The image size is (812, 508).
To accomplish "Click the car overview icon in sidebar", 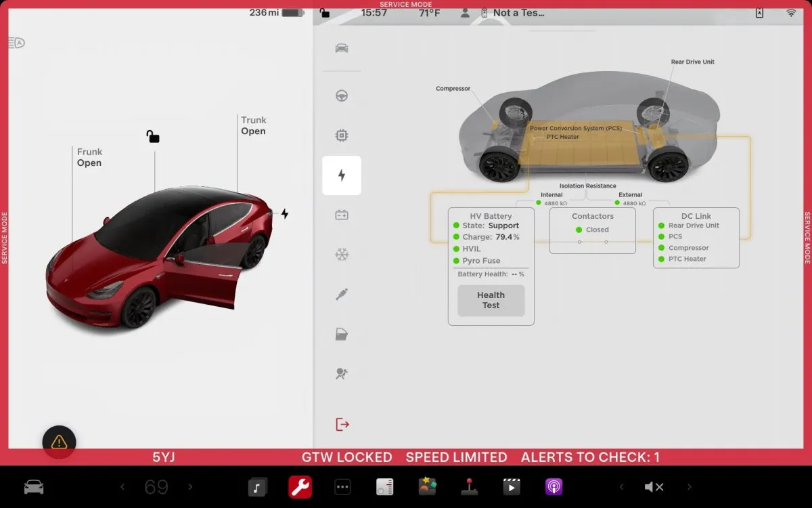I will 342,48.
